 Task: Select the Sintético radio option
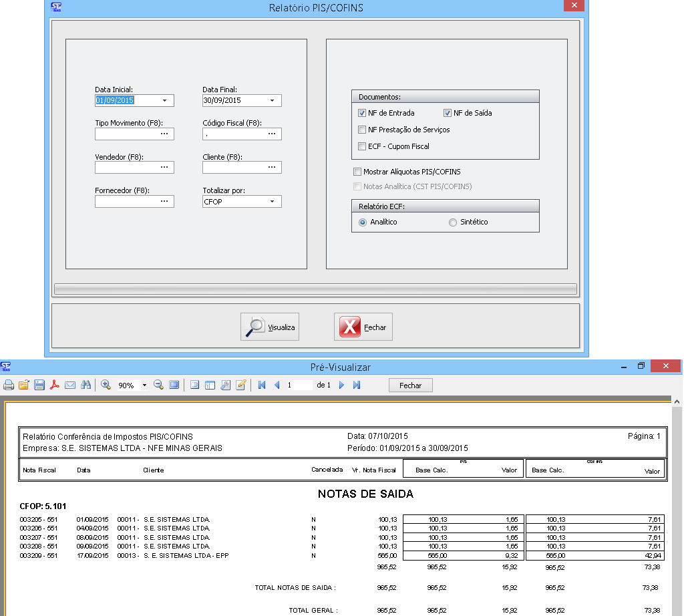453,222
